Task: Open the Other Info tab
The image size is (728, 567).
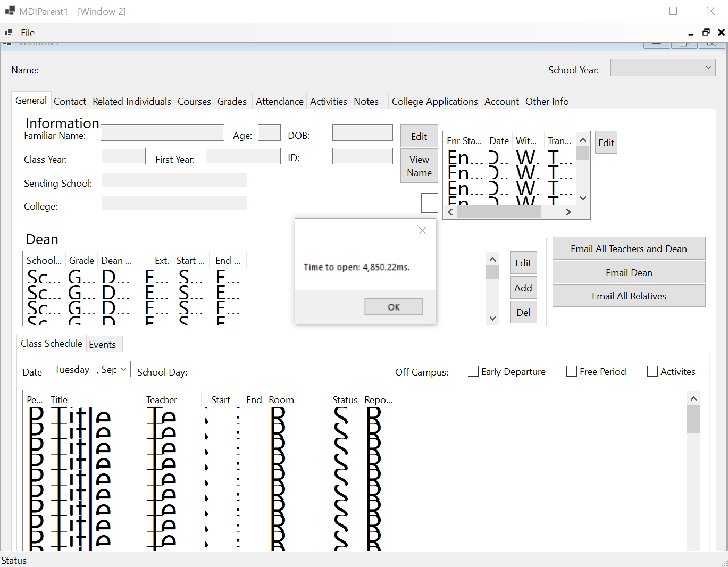Action: pyautogui.click(x=547, y=102)
